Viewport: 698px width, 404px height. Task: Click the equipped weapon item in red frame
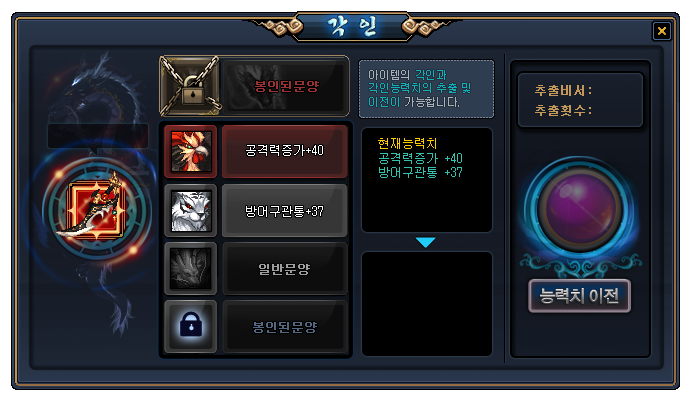coord(95,209)
